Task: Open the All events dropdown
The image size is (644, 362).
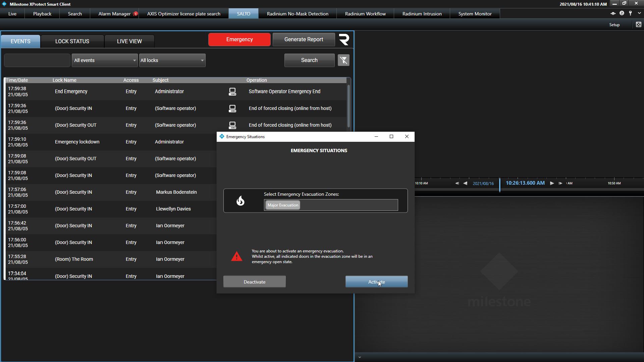Action: click(x=105, y=60)
